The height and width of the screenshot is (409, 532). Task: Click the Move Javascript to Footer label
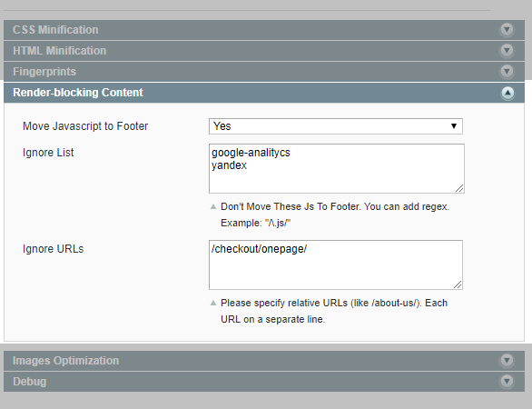(x=85, y=126)
